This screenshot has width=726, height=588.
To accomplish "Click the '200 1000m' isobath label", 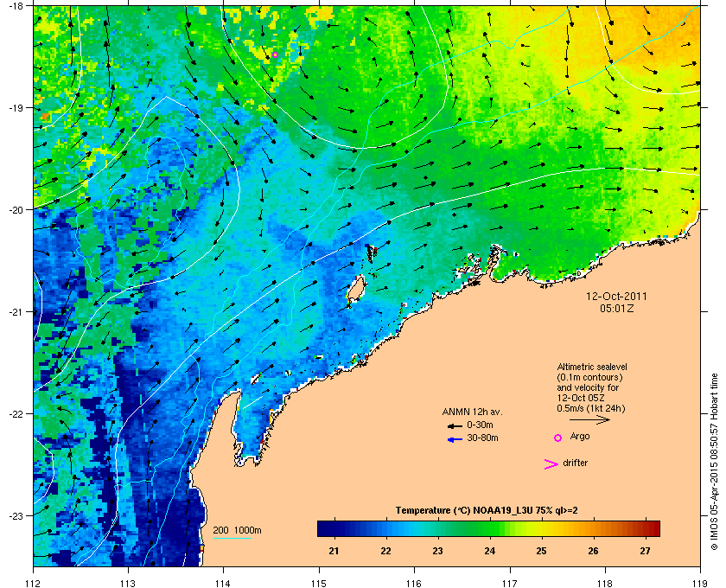I will click(237, 531).
